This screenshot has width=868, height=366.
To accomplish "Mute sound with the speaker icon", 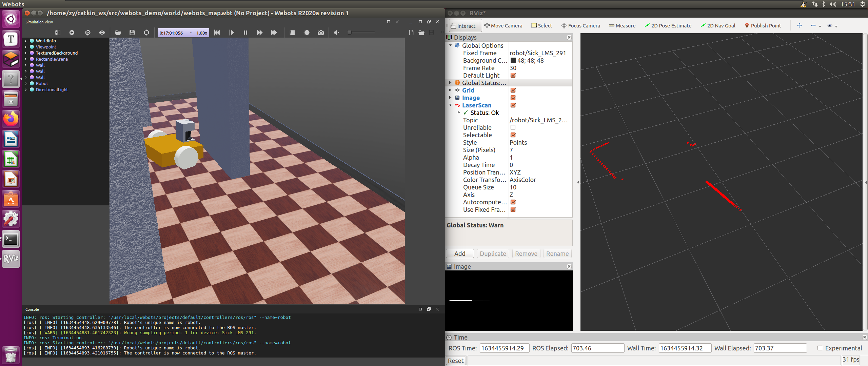I will coord(336,33).
